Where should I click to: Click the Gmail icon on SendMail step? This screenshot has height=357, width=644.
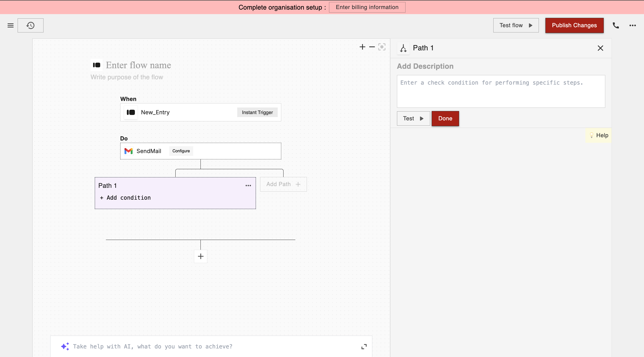129,151
